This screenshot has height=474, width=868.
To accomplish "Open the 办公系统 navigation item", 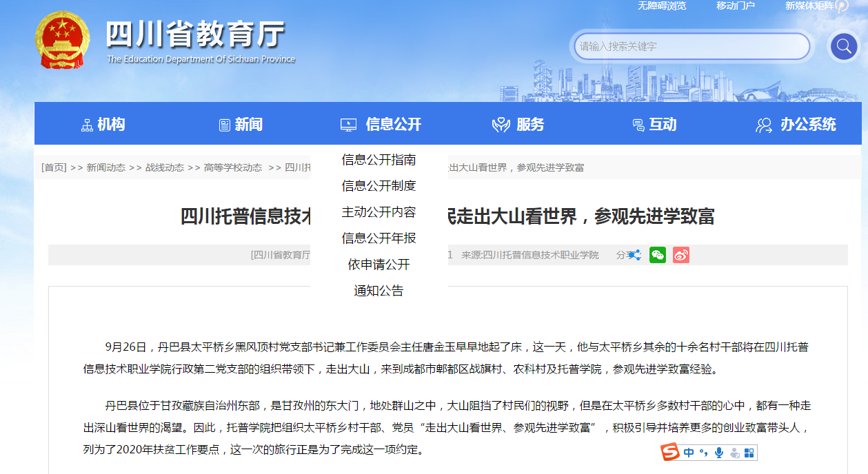I will coord(796,125).
